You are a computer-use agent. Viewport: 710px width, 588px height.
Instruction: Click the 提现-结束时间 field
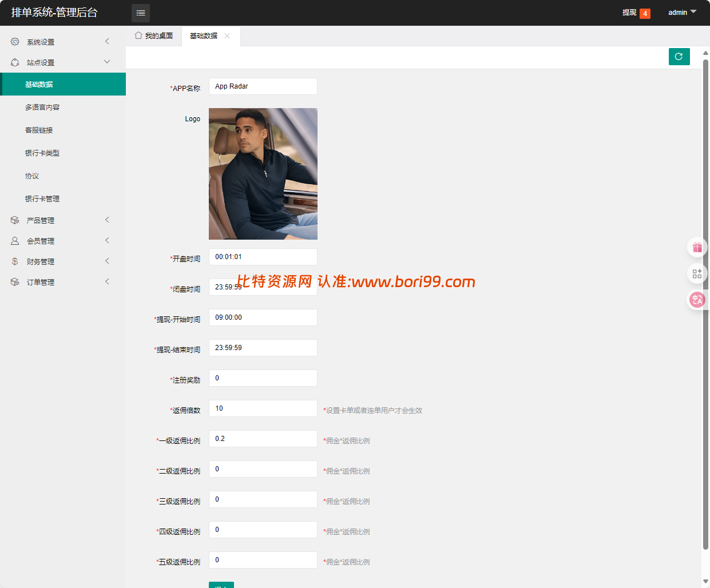click(263, 348)
